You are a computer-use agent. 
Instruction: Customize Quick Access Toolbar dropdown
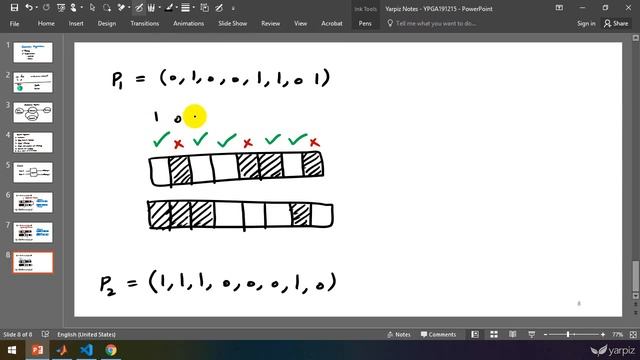(233, 8)
